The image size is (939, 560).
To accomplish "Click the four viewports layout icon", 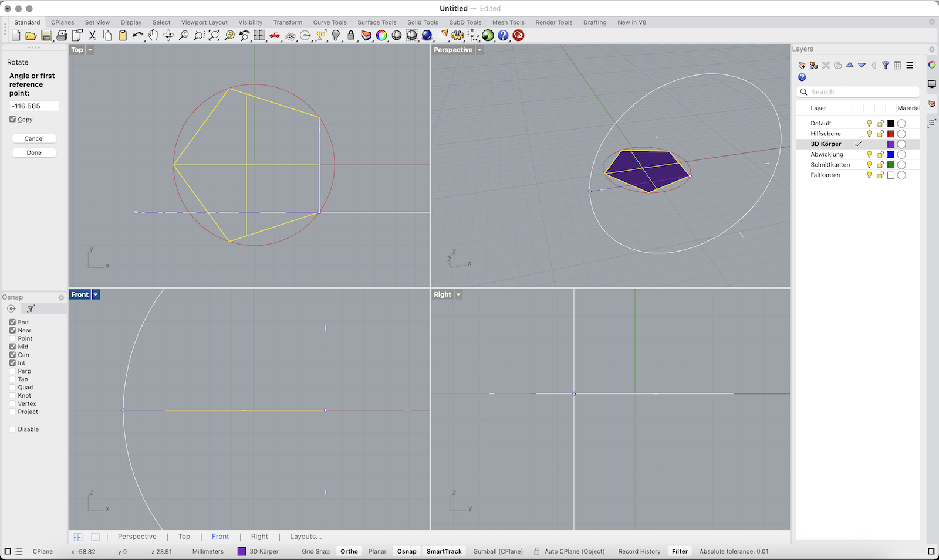I will pyautogui.click(x=260, y=36).
